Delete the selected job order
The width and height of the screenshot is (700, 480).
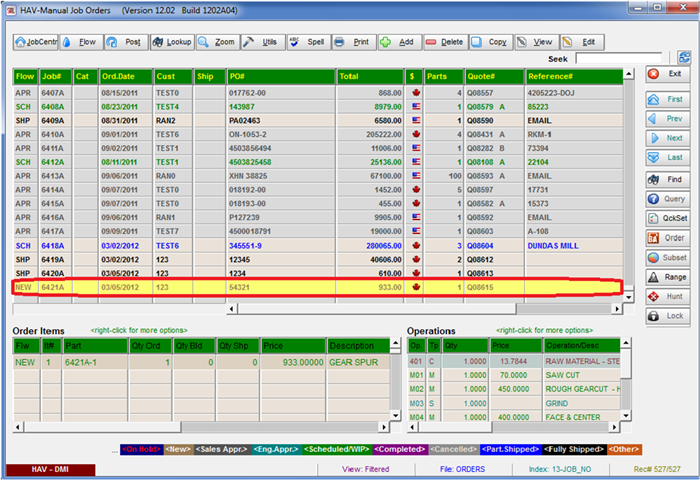[x=446, y=42]
